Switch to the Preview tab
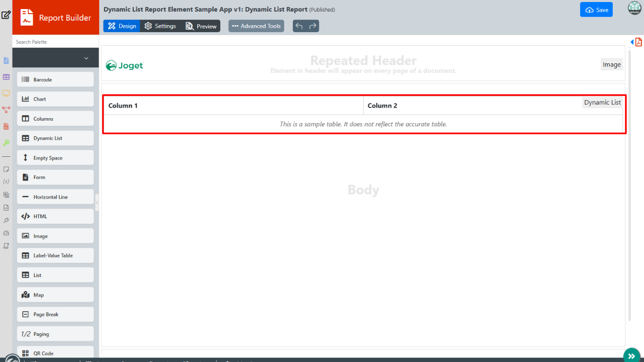Image resolution: width=644 pixels, height=362 pixels. pos(201,26)
